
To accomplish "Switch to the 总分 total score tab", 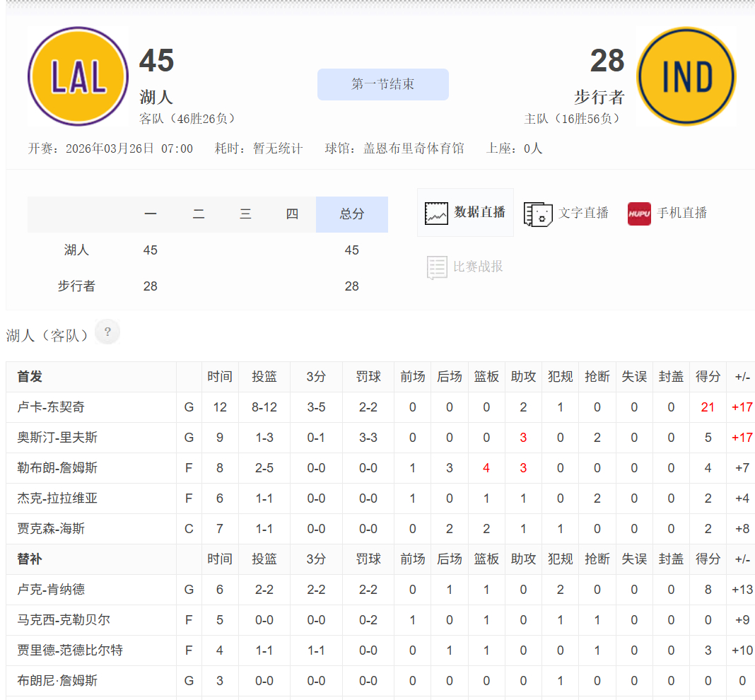I will 351,214.
